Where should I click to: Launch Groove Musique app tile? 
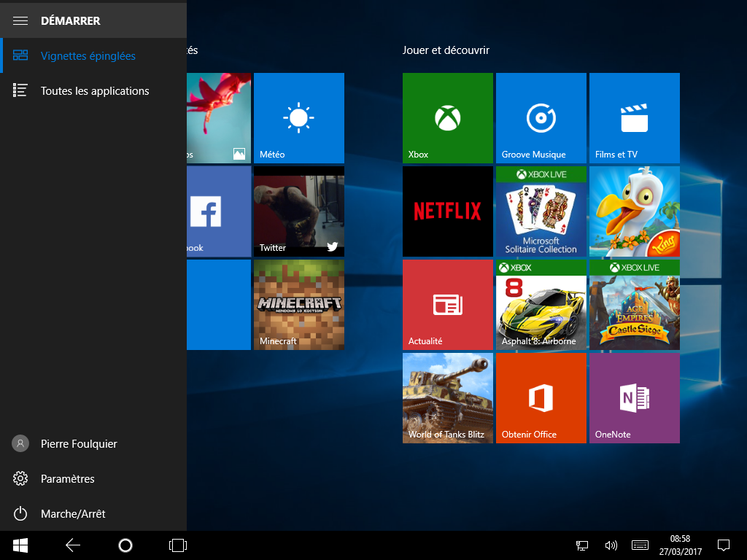coord(541,117)
